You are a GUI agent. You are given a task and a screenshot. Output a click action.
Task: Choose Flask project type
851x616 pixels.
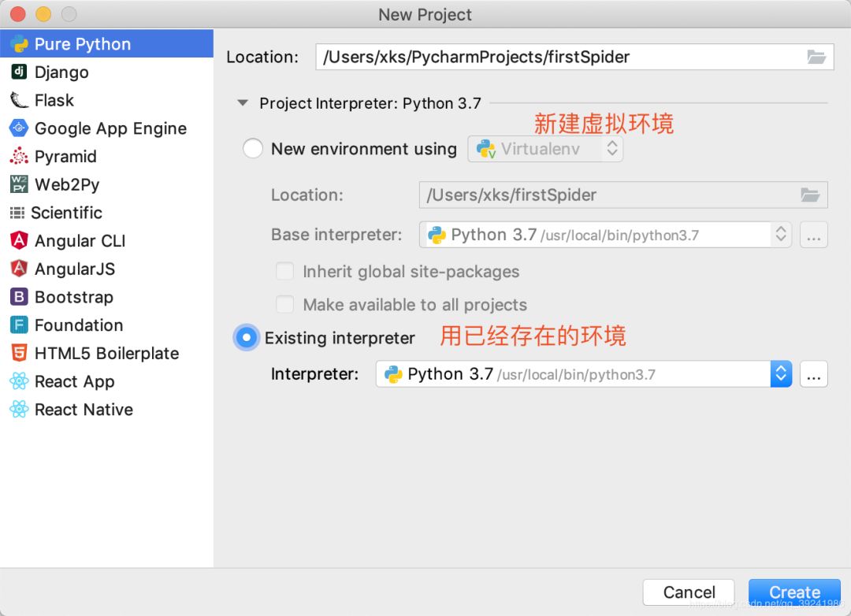tap(106, 100)
